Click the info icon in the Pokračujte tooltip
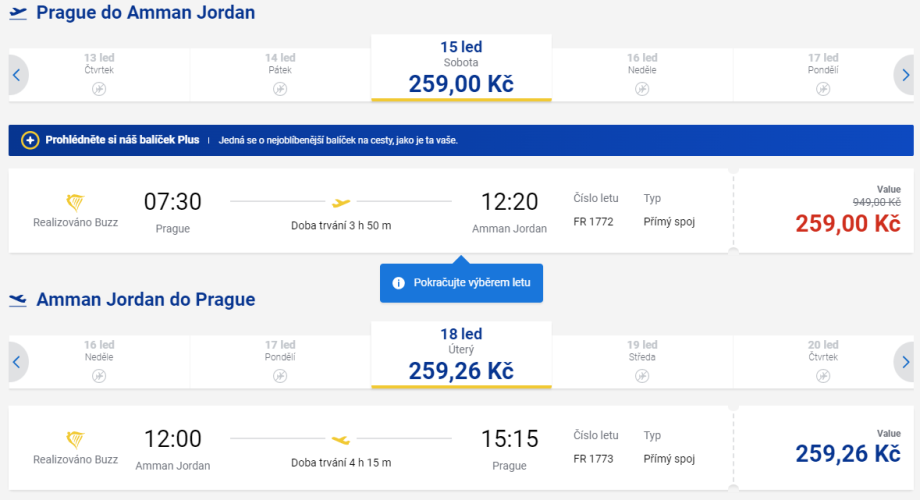 pyautogui.click(x=398, y=283)
